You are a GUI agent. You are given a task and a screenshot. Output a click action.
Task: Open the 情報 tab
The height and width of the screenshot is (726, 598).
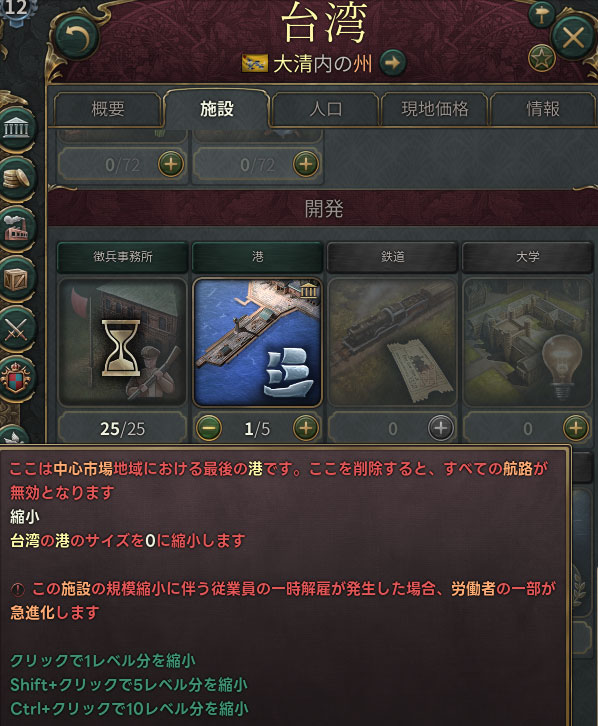(x=543, y=109)
